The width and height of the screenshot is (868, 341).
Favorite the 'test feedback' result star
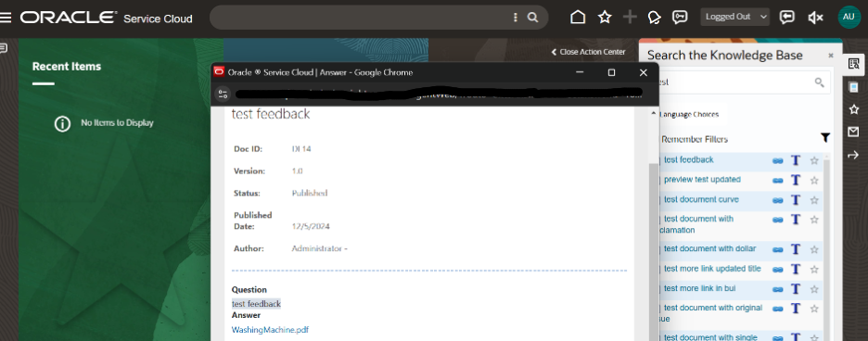pyautogui.click(x=814, y=160)
